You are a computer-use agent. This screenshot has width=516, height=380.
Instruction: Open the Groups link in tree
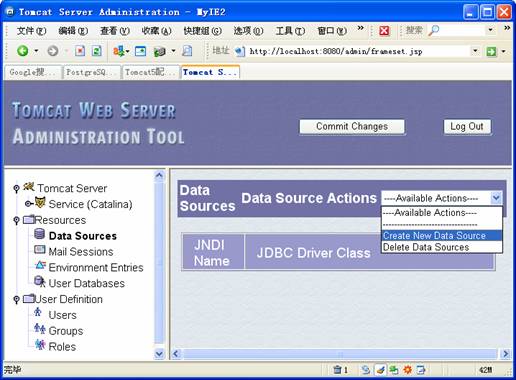point(66,331)
